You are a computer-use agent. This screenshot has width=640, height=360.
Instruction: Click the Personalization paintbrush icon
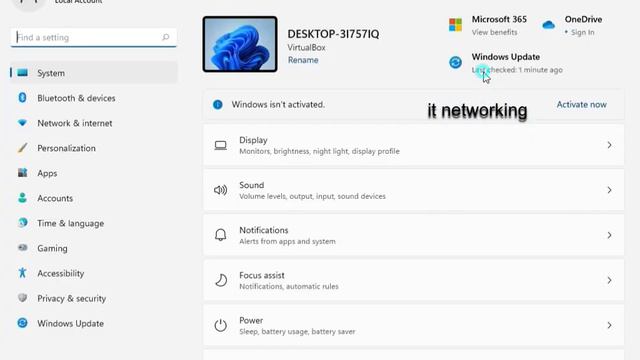coord(22,148)
